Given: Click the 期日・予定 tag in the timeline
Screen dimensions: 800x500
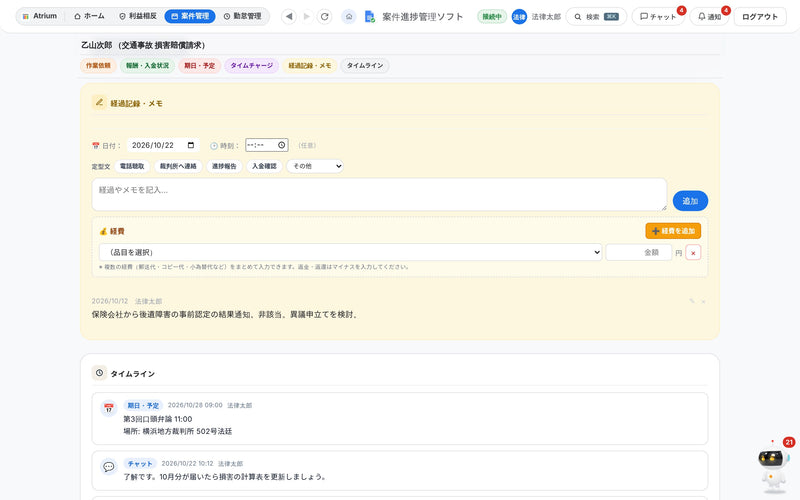Looking at the screenshot, I should [x=143, y=406].
